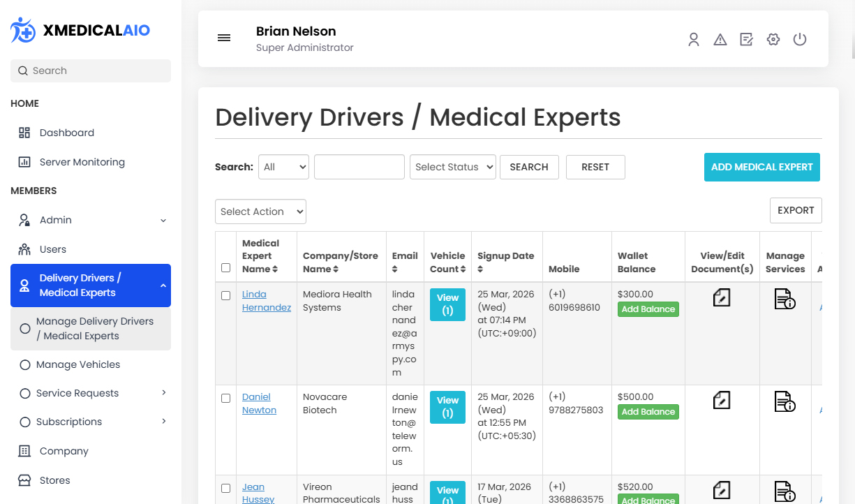This screenshot has width=855, height=504.
Task: Open View/Edit Documents icon for Linda Hernandez
Action: pyautogui.click(x=722, y=297)
